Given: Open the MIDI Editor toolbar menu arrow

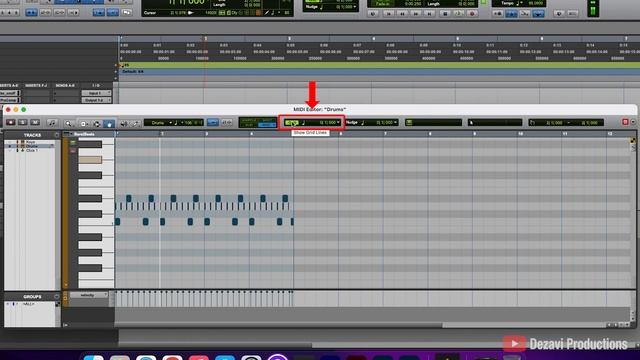Looking at the screenshot, I should coord(633,122).
